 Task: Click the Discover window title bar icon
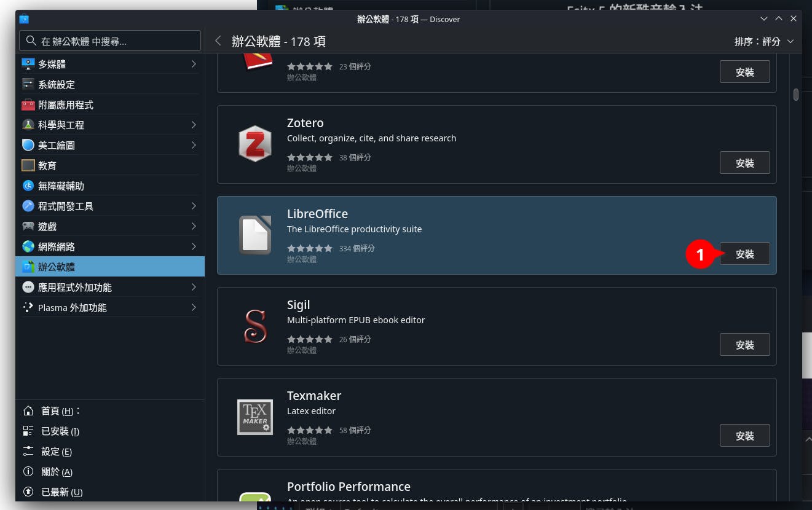click(x=24, y=19)
